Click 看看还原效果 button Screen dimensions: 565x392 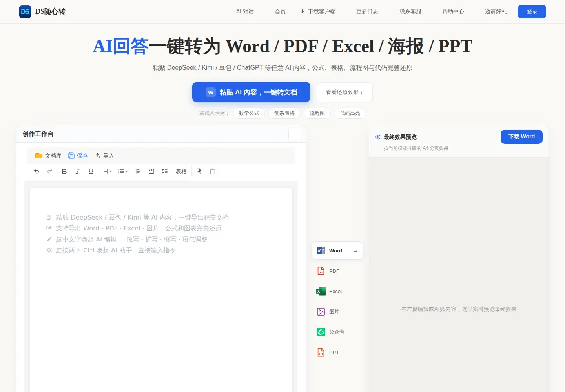pos(344,92)
